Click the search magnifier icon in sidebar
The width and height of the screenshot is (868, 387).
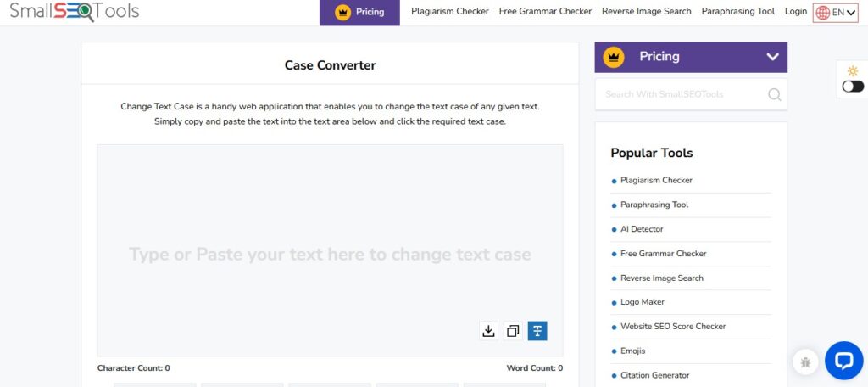774,94
